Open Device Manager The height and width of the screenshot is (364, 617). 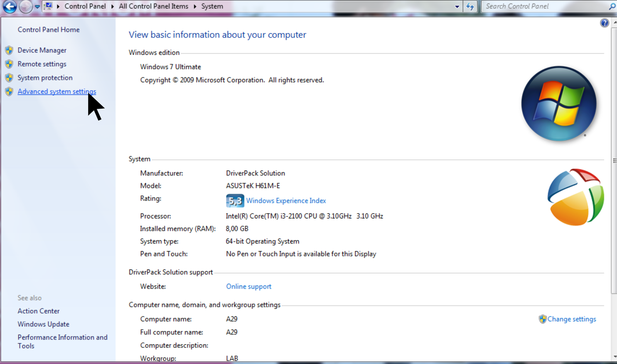click(42, 50)
